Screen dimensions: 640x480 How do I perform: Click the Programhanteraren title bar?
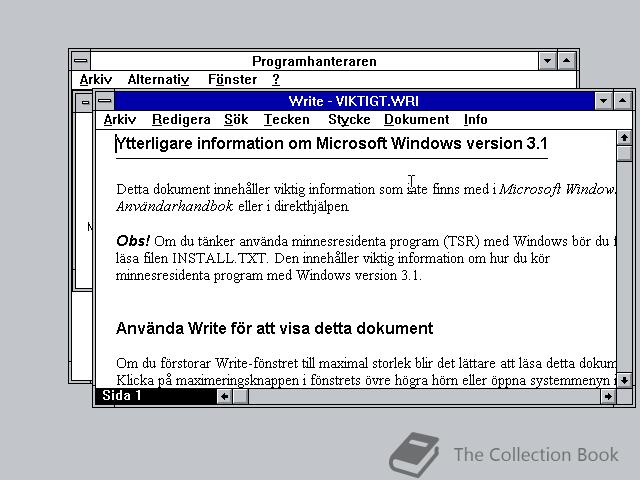314,61
